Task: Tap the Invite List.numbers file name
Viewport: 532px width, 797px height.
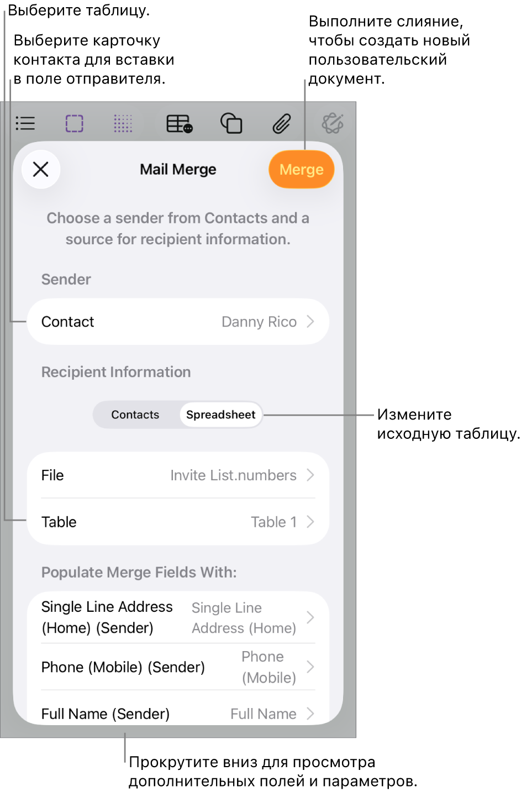Action: [233, 475]
